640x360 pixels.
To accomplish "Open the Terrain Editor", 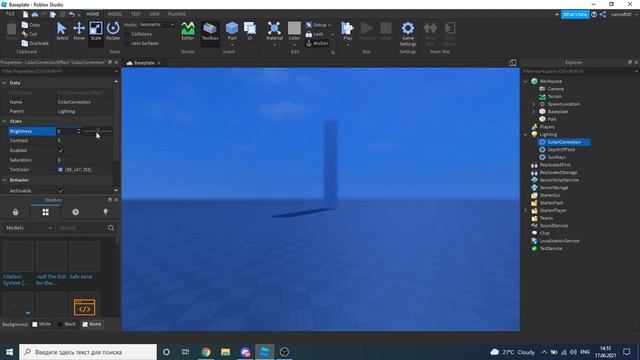I will (188, 31).
